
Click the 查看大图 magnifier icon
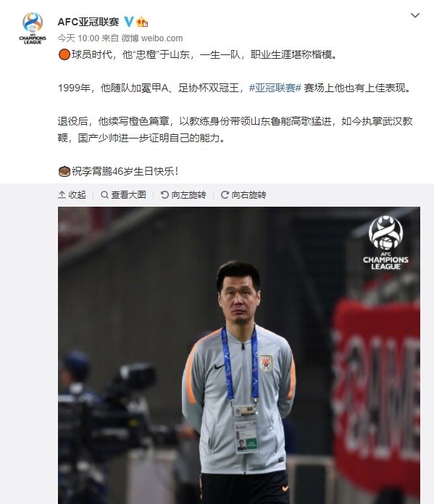[x=104, y=194]
